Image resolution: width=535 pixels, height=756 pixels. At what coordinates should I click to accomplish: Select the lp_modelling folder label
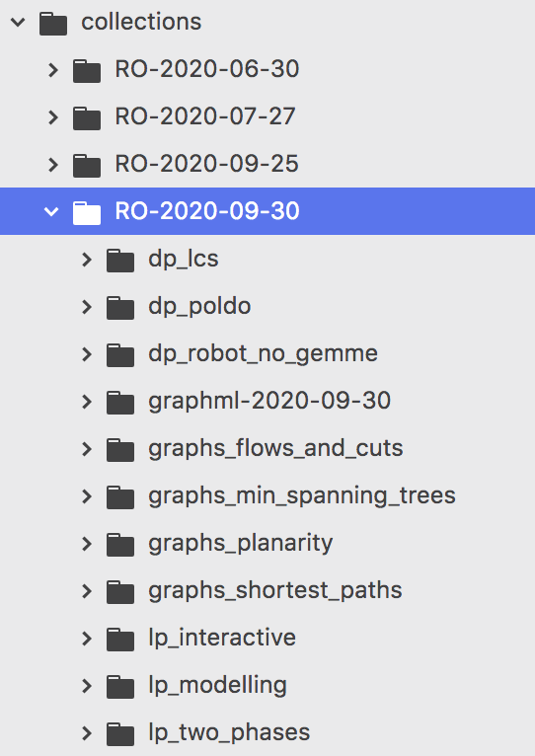click(217, 686)
